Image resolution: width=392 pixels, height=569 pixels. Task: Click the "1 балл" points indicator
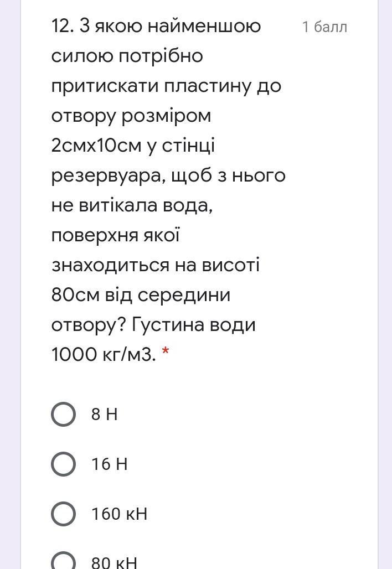[x=325, y=27]
